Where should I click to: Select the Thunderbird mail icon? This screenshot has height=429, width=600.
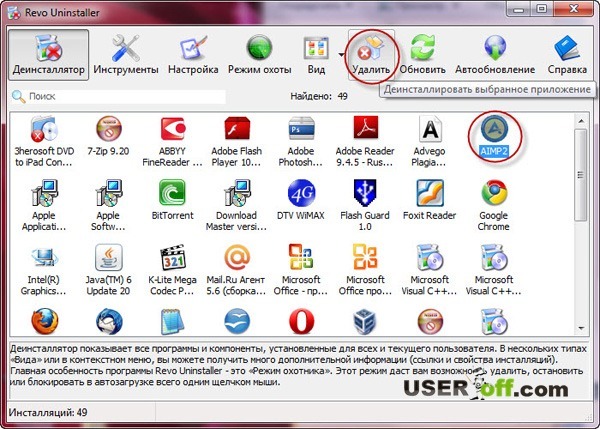pos(109,321)
